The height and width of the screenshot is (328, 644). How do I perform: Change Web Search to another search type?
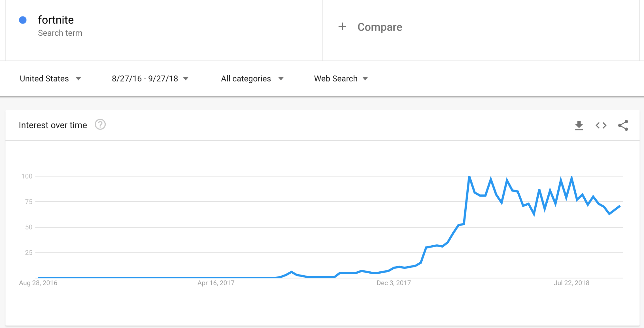coord(340,78)
